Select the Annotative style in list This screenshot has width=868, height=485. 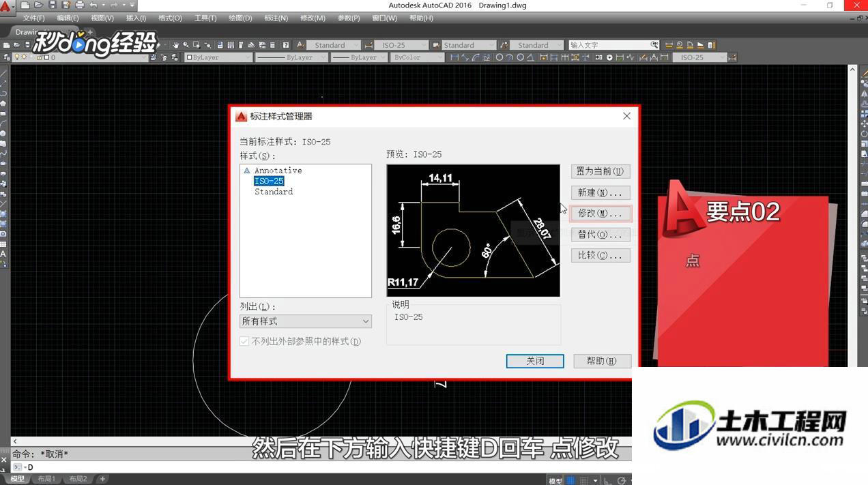point(278,171)
